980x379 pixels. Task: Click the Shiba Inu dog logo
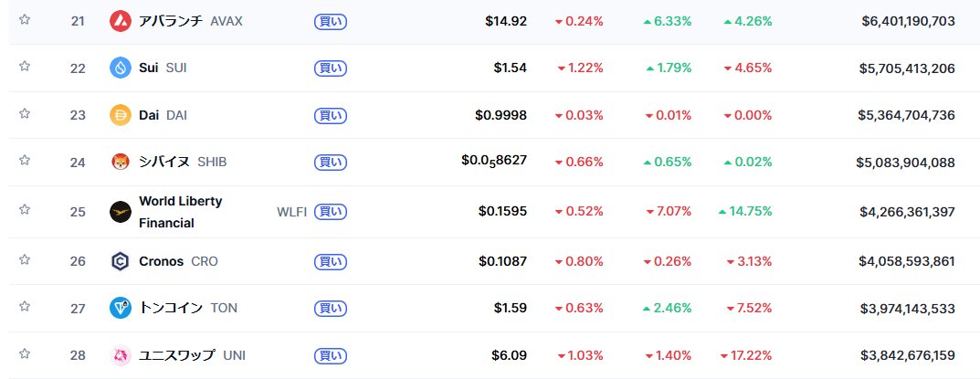point(121,162)
